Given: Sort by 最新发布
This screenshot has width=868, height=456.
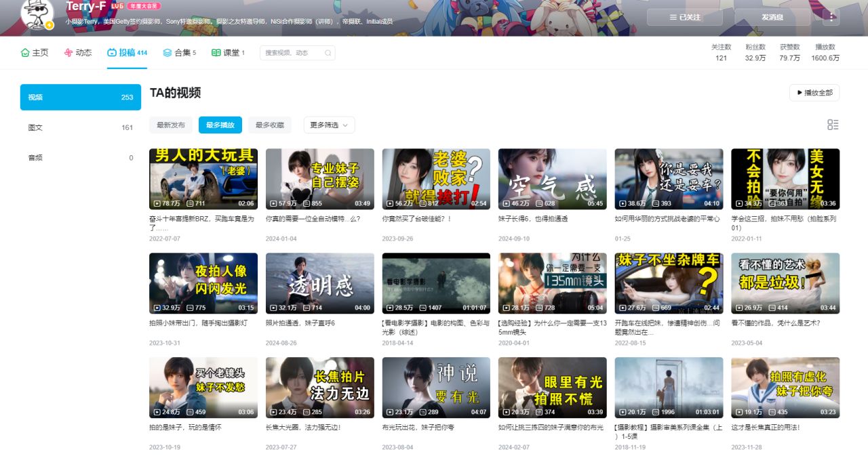Looking at the screenshot, I should 171,125.
